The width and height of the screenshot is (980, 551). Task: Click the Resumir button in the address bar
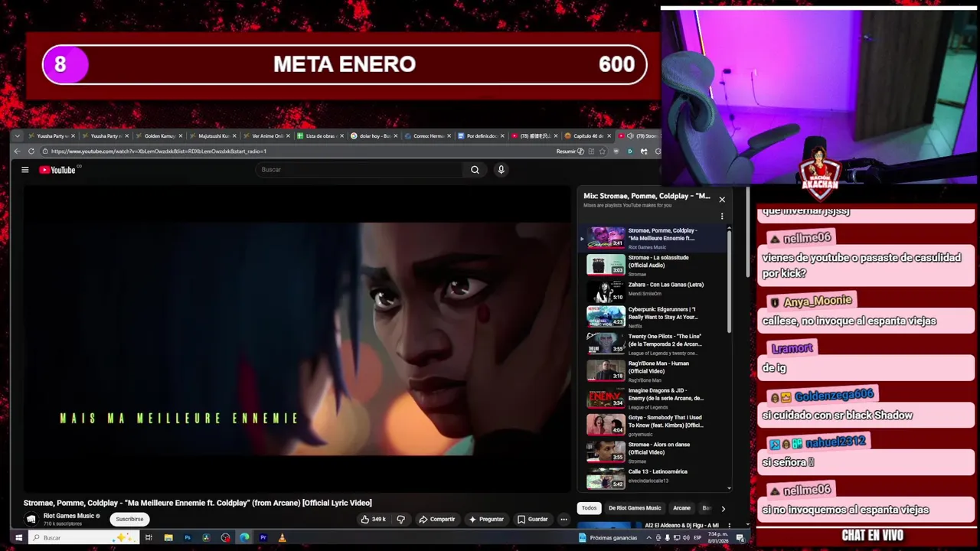pos(570,152)
